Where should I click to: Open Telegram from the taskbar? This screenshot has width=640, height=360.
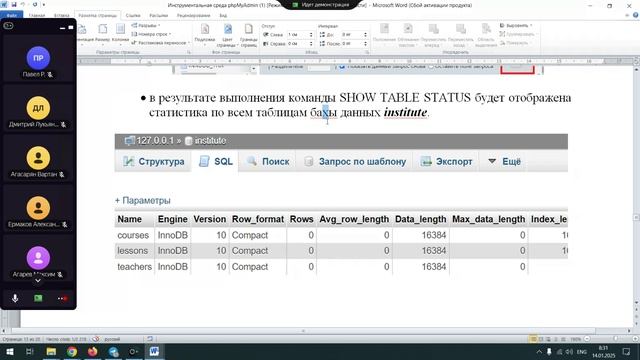pyautogui.click(x=113, y=351)
